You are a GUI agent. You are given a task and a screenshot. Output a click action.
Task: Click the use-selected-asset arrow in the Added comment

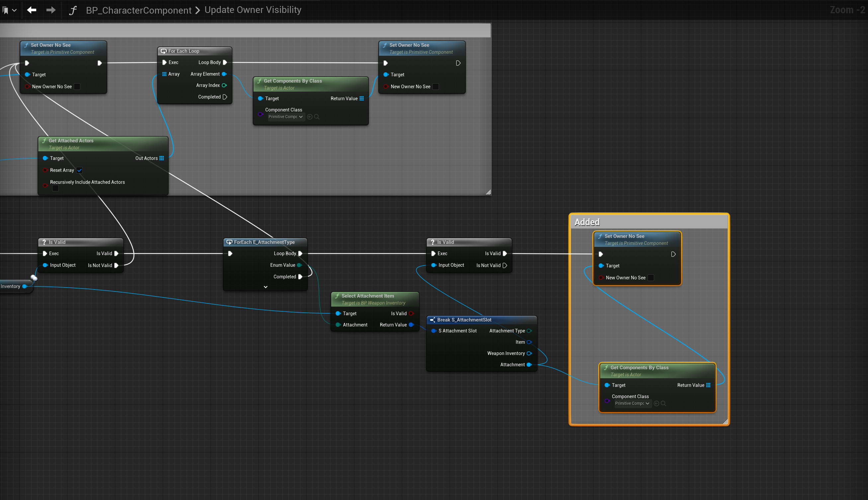pos(656,403)
